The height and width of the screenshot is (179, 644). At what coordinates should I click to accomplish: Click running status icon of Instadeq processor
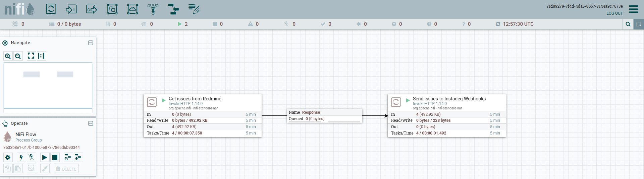tap(408, 100)
